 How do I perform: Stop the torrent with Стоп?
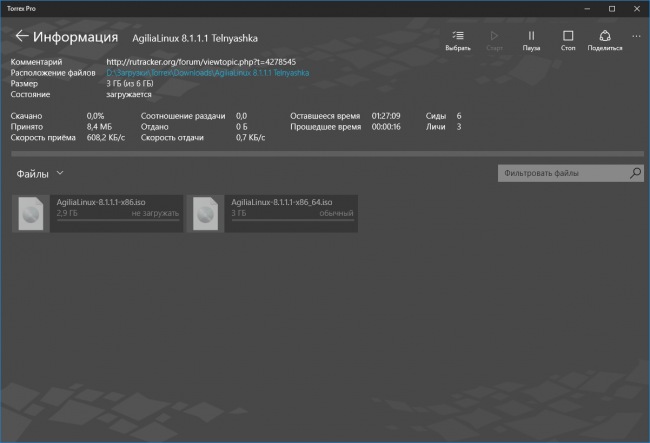point(568,41)
